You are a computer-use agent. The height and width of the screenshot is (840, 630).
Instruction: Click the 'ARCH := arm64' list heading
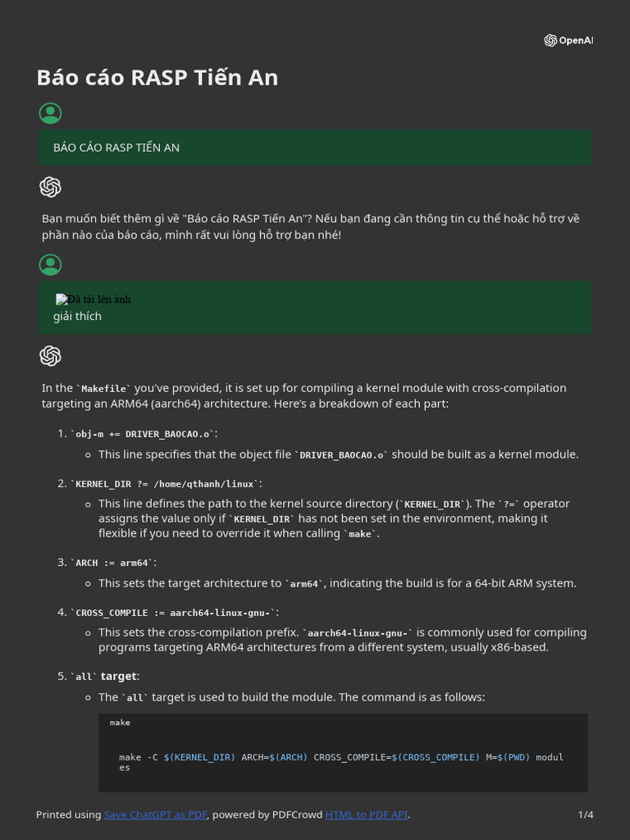pyautogui.click(x=112, y=562)
